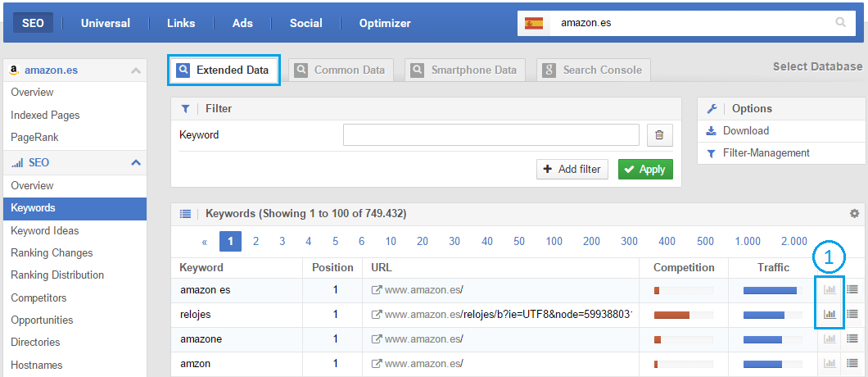Image resolution: width=868 pixels, height=377 pixels.
Task: Collapse the SEO sidebar section
Action: point(136,163)
